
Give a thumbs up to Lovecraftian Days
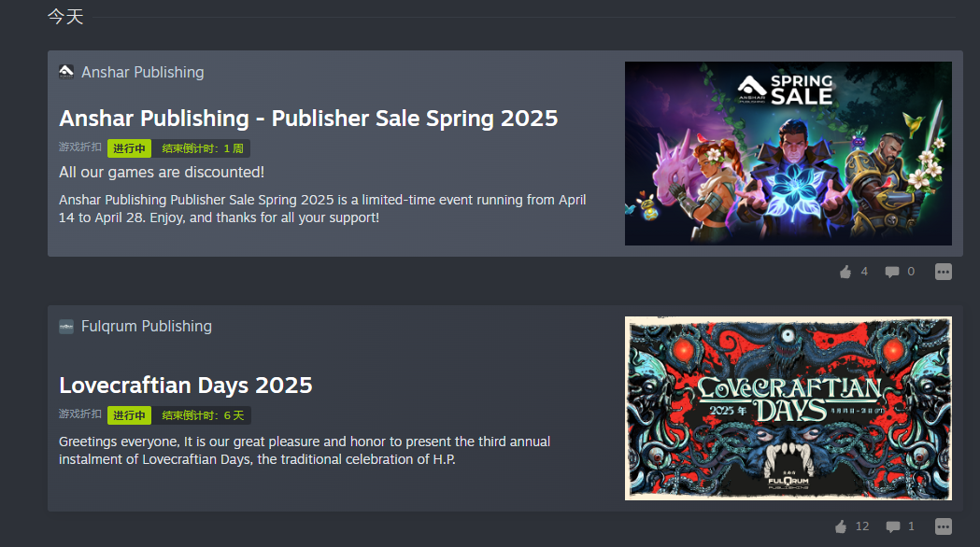click(841, 526)
